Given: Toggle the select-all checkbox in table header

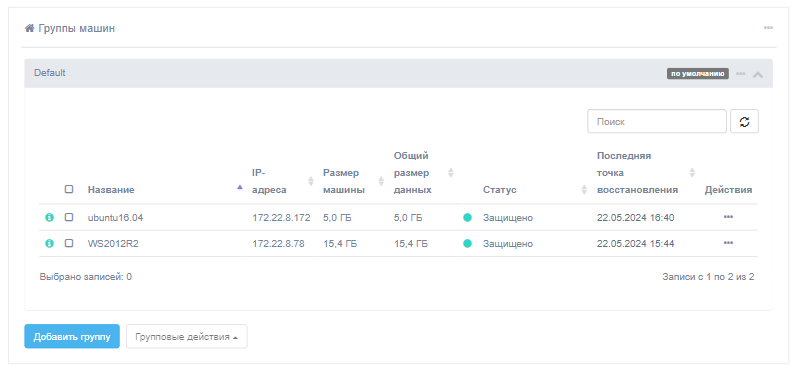Looking at the screenshot, I should pos(69,189).
